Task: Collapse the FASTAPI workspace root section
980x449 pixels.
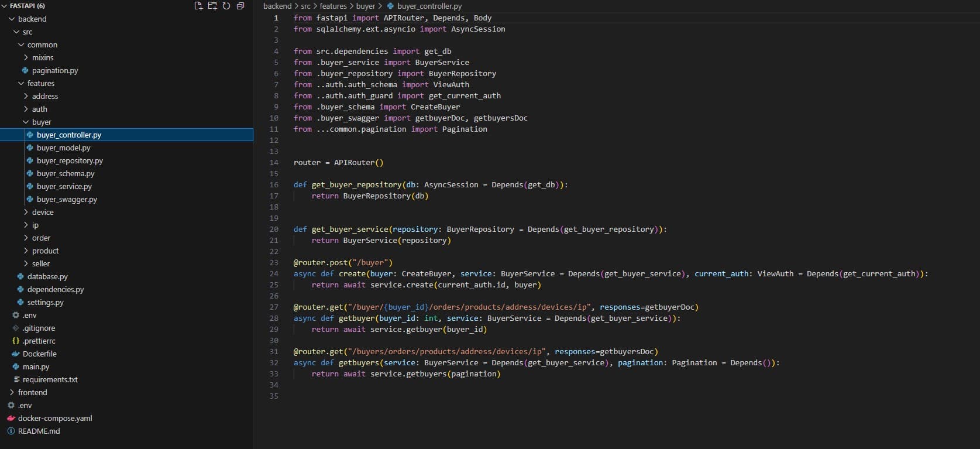Action: (x=5, y=6)
